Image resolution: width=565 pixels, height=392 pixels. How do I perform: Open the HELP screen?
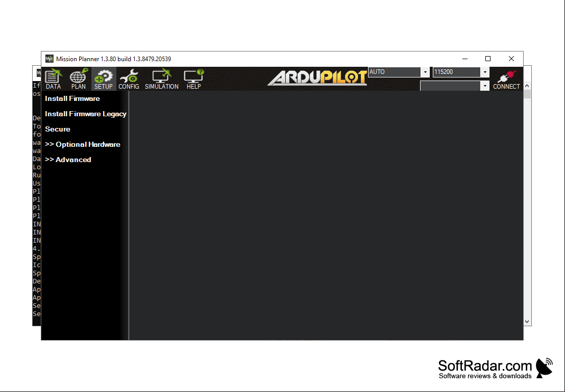(x=194, y=79)
